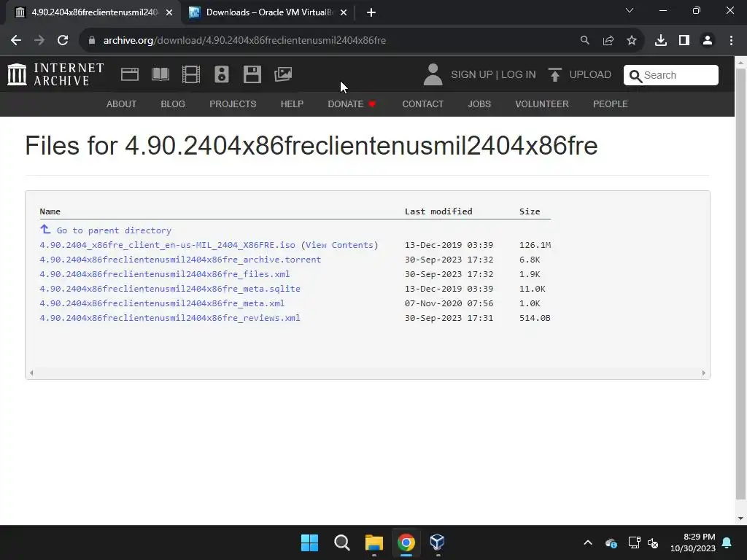Screen dimensions: 747x560
Task: Open the ABOUT menu item
Action: [122, 104]
